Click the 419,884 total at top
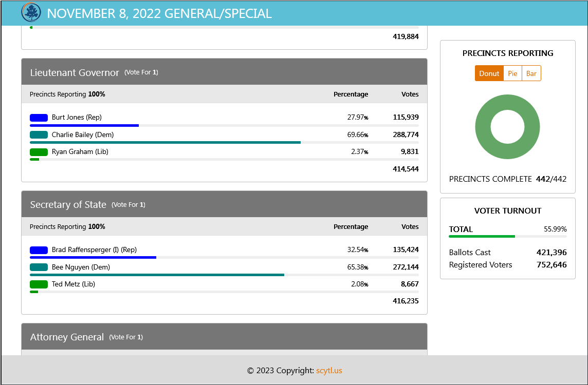This screenshot has width=588, height=385. [406, 36]
